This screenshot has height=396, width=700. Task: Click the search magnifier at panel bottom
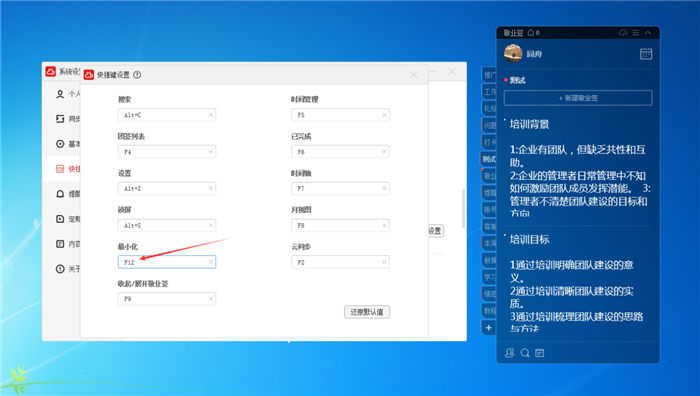525,353
